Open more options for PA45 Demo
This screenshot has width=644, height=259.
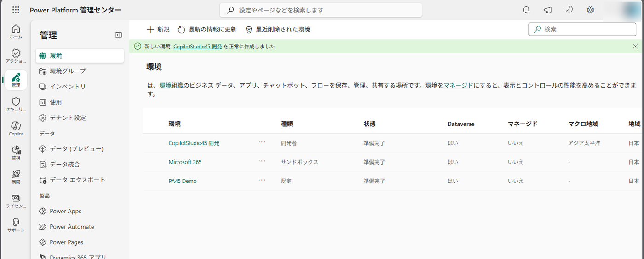(x=262, y=180)
